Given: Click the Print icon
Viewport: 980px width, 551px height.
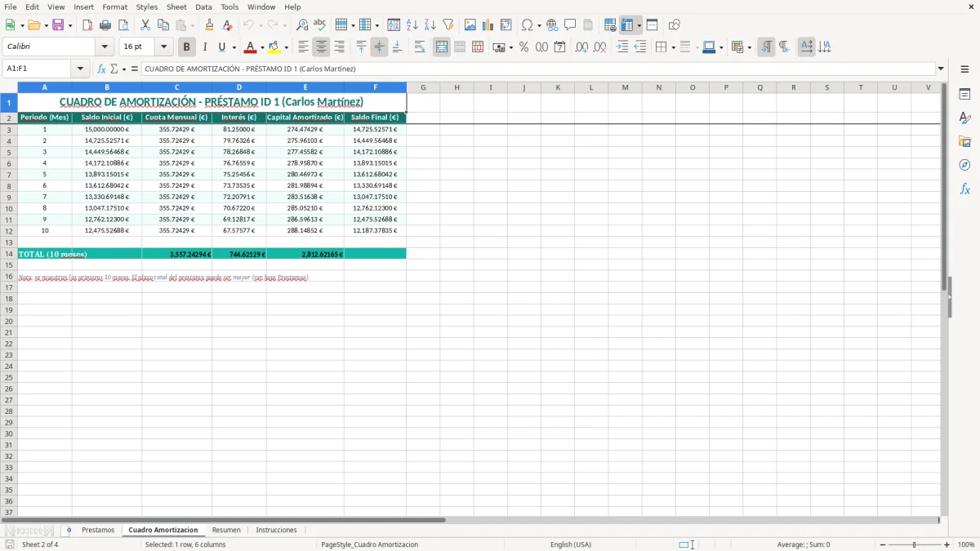Looking at the screenshot, I should [105, 25].
